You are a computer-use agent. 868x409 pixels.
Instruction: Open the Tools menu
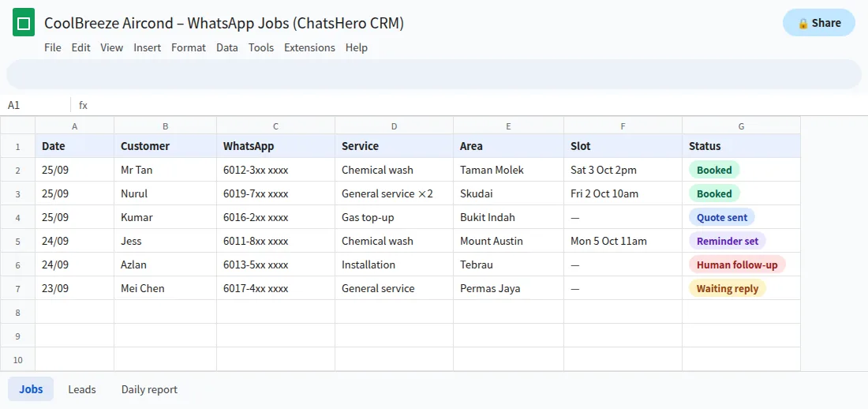click(261, 47)
